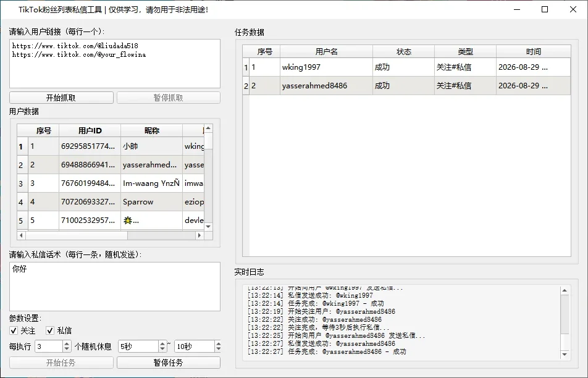The height and width of the screenshot is (378, 588).
Task: Click the log line 私信发送成功: @wking1997
Action: click(x=310, y=295)
